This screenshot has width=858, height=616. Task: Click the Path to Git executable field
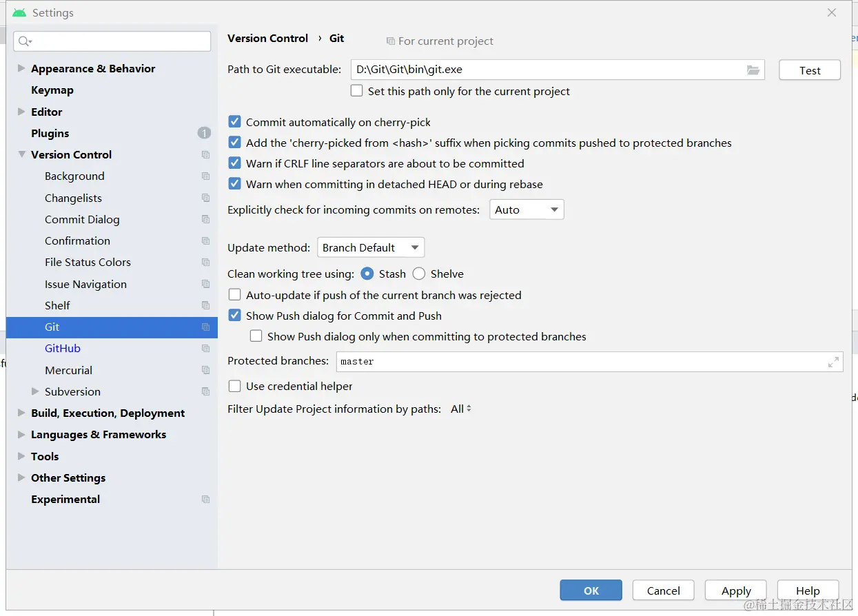[x=546, y=70]
